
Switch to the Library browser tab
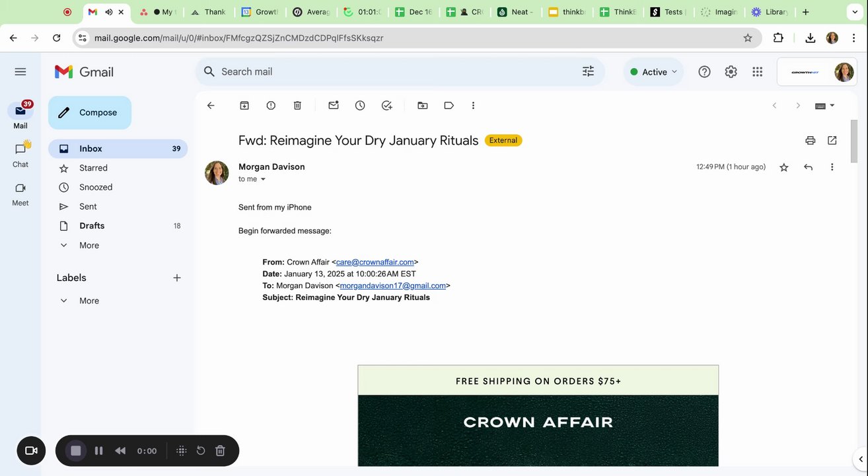[770, 12]
